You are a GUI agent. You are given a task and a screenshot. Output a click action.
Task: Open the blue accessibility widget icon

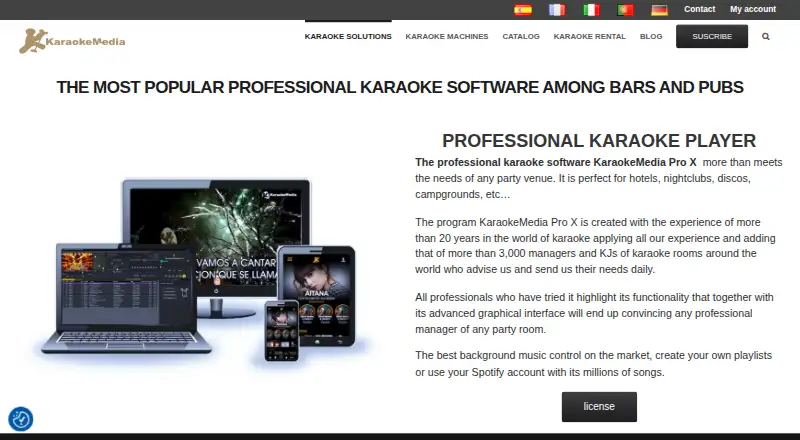pos(21,419)
